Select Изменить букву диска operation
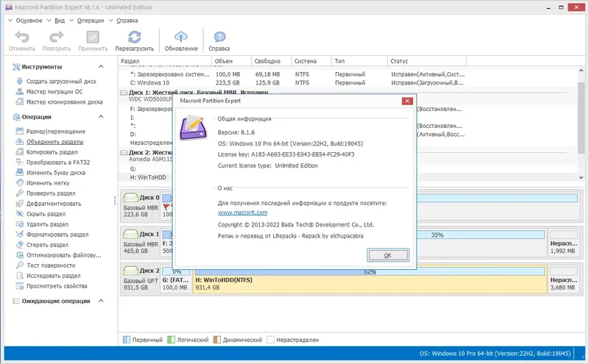 click(56, 173)
